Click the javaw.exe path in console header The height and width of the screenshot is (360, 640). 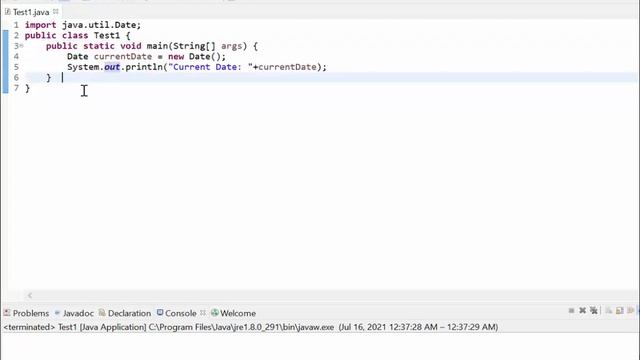[241, 327]
